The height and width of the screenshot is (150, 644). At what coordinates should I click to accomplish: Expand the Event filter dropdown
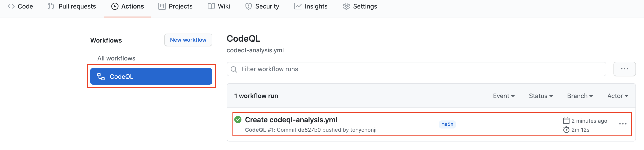(504, 96)
